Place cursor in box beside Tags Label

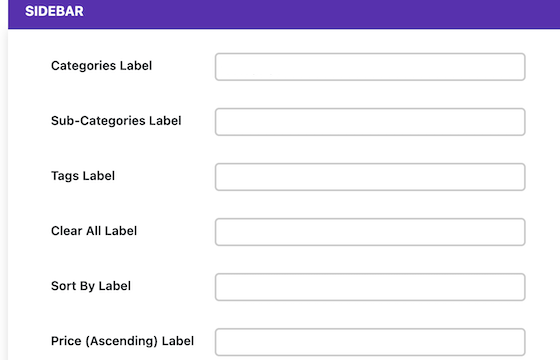[x=370, y=177]
